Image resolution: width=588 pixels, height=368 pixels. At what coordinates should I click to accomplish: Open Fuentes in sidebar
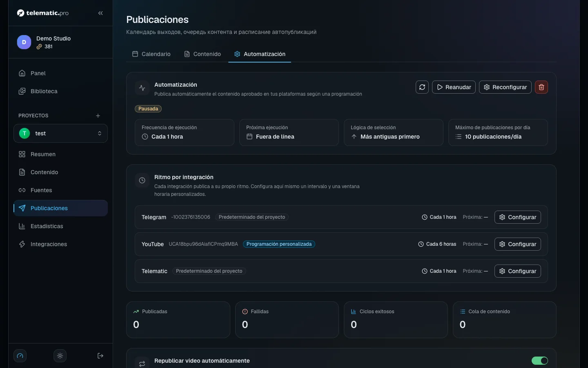coord(60,190)
